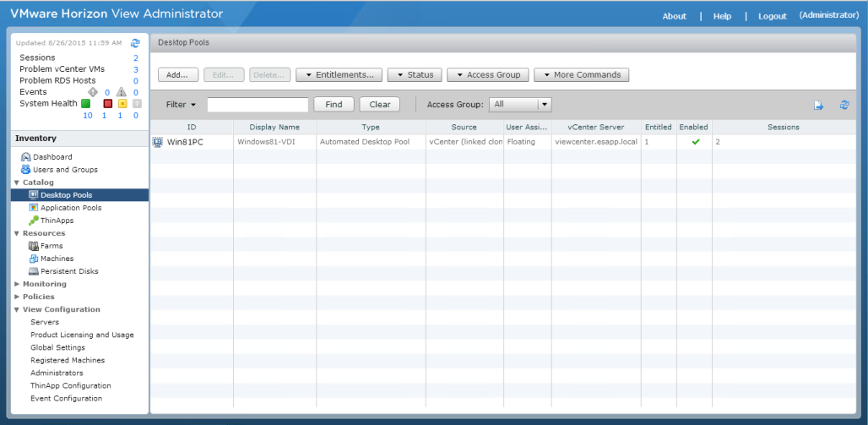Collapse the View Configuration section
868x425 pixels.
tap(17, 310)
